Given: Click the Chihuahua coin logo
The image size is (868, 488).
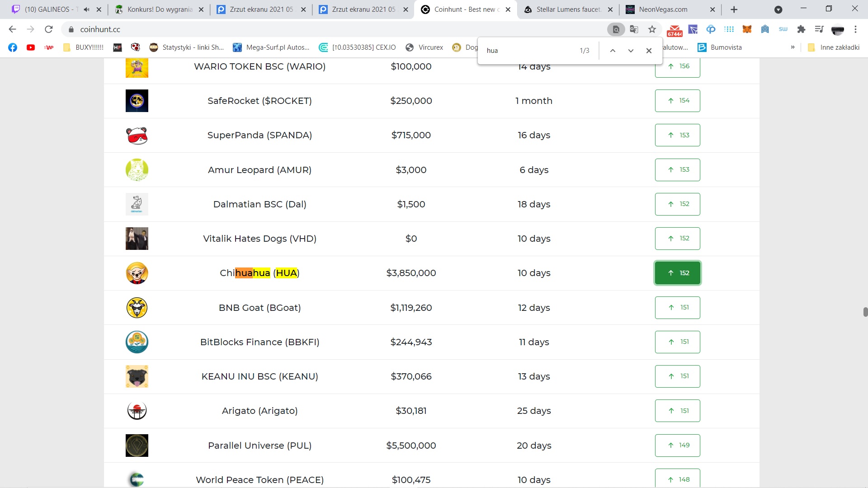Looking at the screenshot, I should coord(137,273).
